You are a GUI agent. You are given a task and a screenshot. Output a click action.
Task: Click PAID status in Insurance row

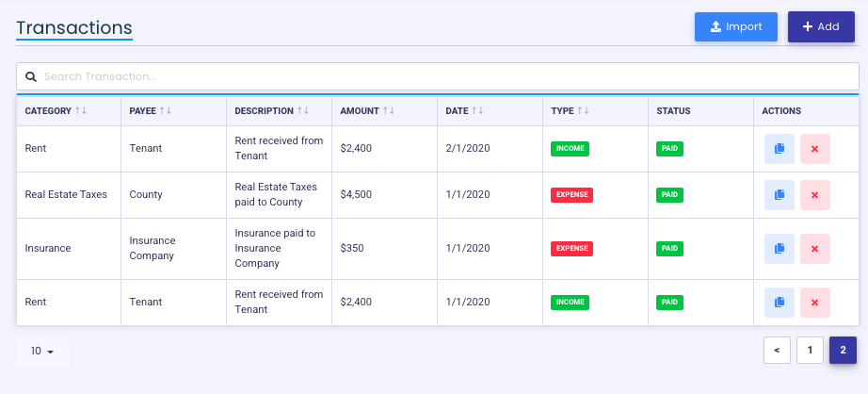click(669, 248)
